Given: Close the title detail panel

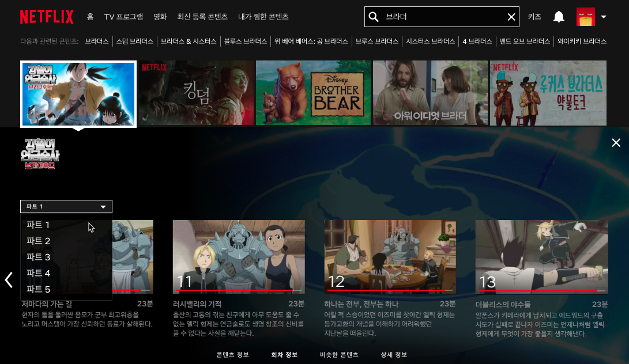Looking at the screenshot, I should [x=616, y=143].
